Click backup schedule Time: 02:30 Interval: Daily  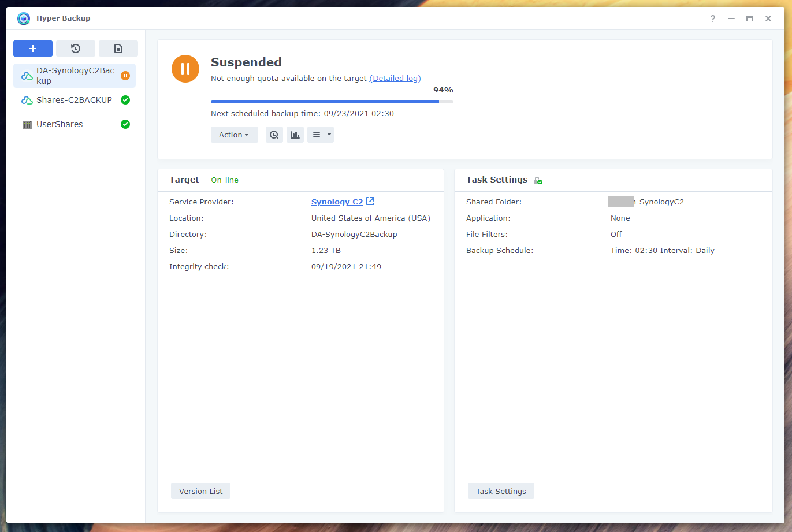[663, 250]
